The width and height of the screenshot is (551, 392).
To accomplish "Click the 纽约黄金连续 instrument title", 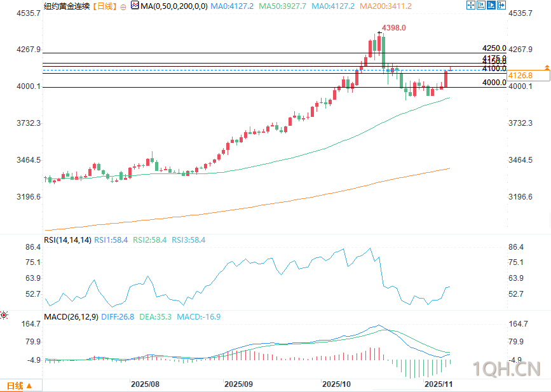I will pos(67,6).
